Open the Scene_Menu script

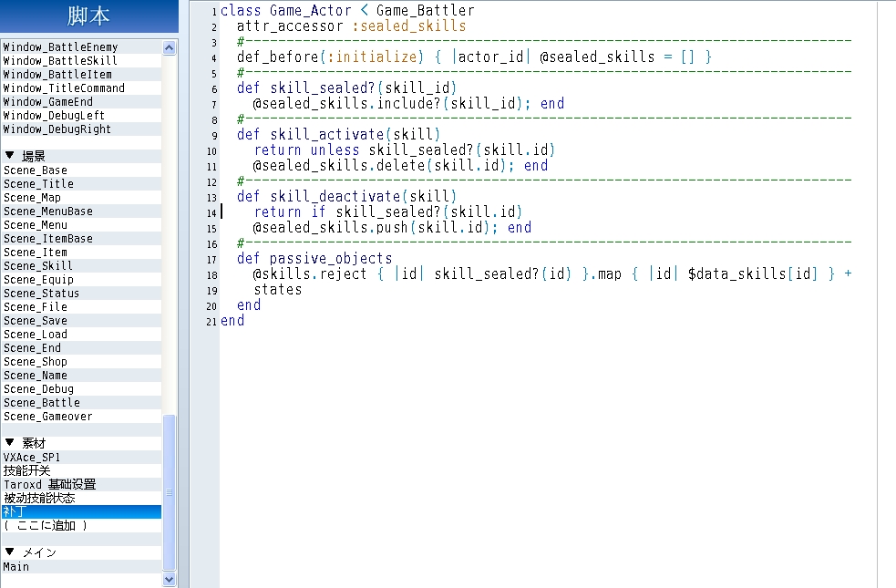(x=82, y=225)
